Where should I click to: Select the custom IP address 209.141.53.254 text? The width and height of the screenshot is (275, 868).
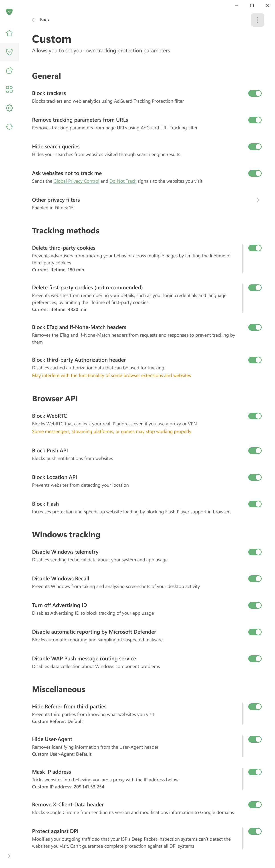click(x=89, y=787)
